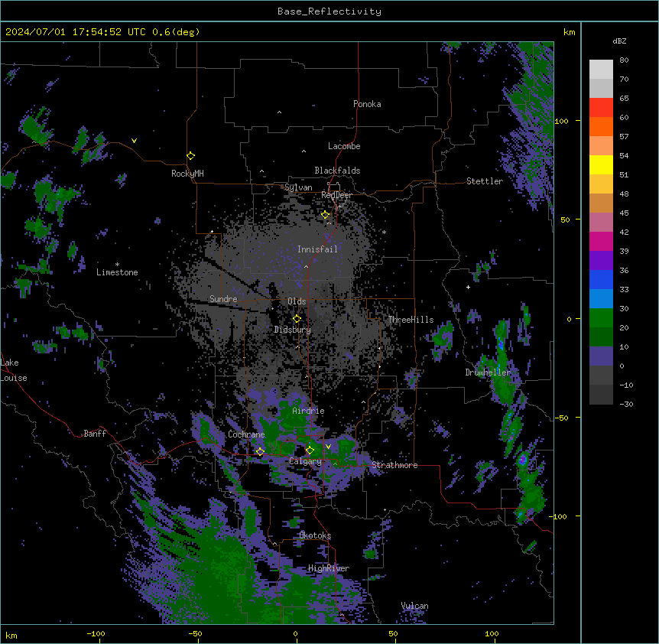659x644 pixels.
Task: Select the Okotoks label
Action: [x=315, y=535]
